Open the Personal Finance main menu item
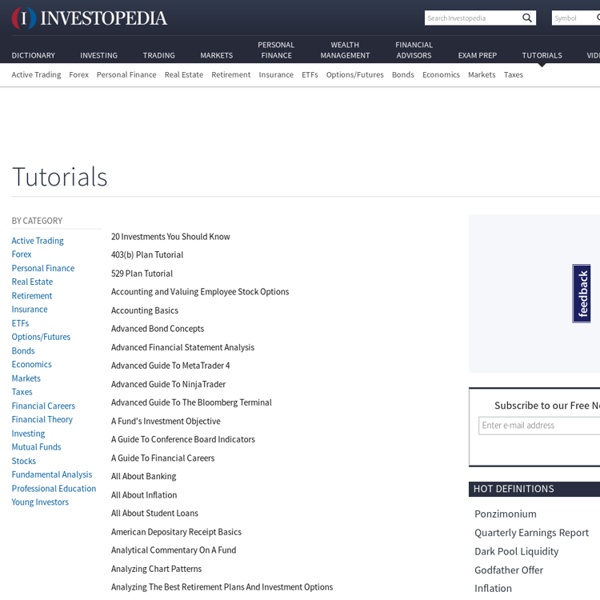The image size is (600, 600). [x=276, y=50]
